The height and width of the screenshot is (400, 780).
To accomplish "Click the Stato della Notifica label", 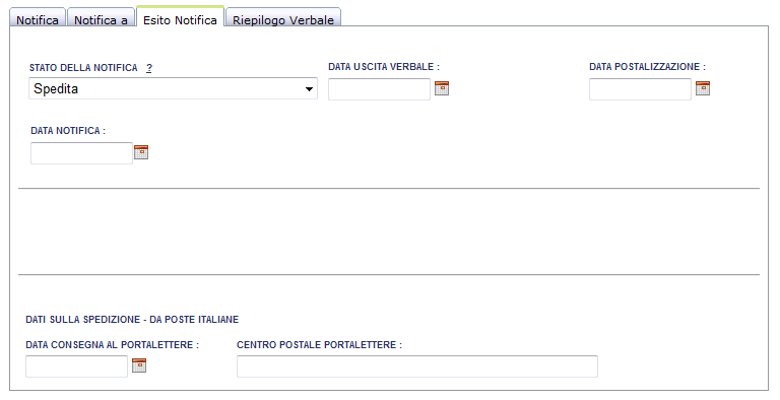I will coord(84,68).
